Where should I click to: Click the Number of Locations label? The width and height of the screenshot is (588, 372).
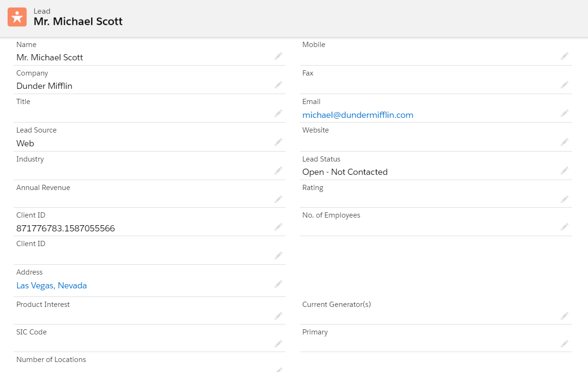tap(51, 360)
